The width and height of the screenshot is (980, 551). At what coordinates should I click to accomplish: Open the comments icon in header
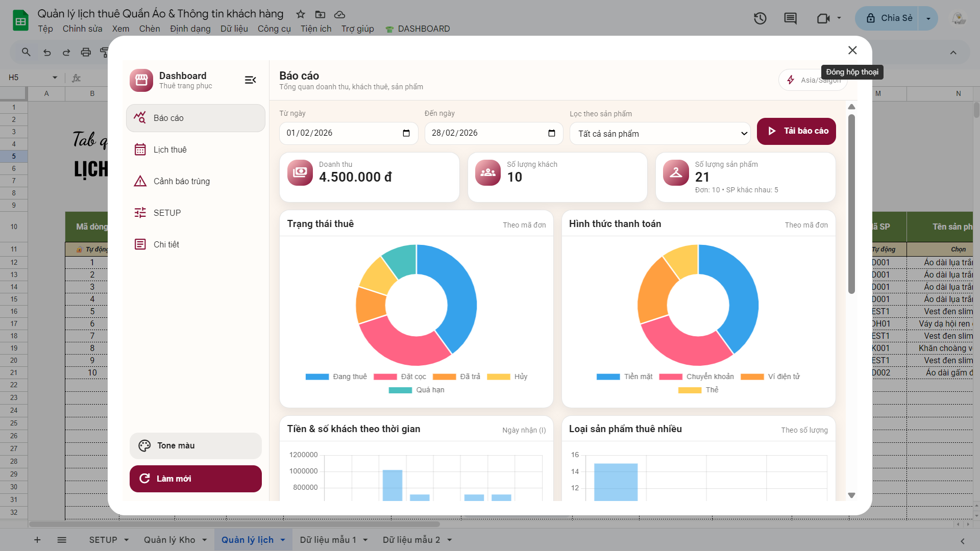point(790,18)
